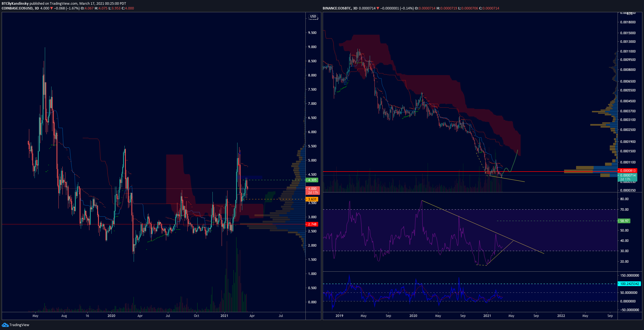Click '2021' on the left chart's time axis
The height and width of the screenshot is (330, 644).
(224, 316)
